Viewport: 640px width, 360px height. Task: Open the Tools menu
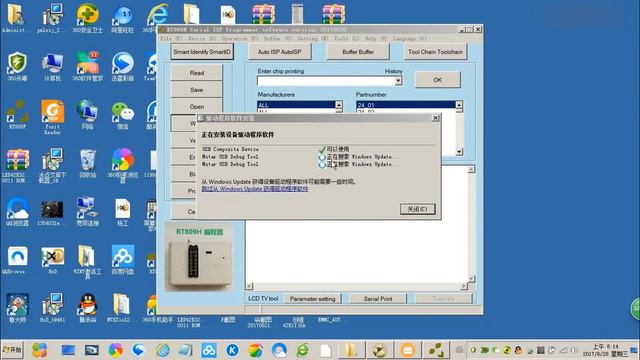346,38
